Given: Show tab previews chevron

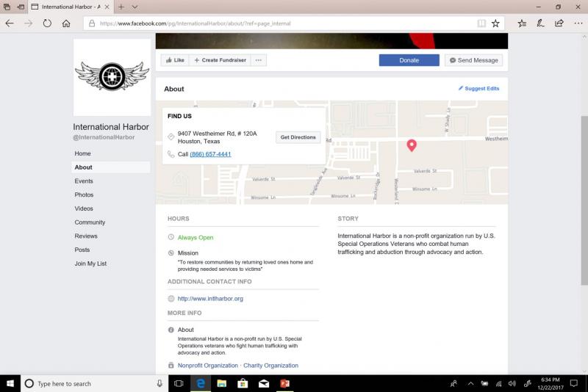Looking at the screenshot, I should click(135, 7).
